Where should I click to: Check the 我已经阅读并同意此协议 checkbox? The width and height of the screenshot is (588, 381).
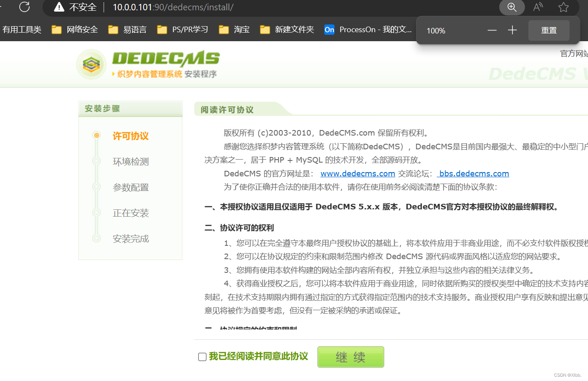tap(202, 357)
